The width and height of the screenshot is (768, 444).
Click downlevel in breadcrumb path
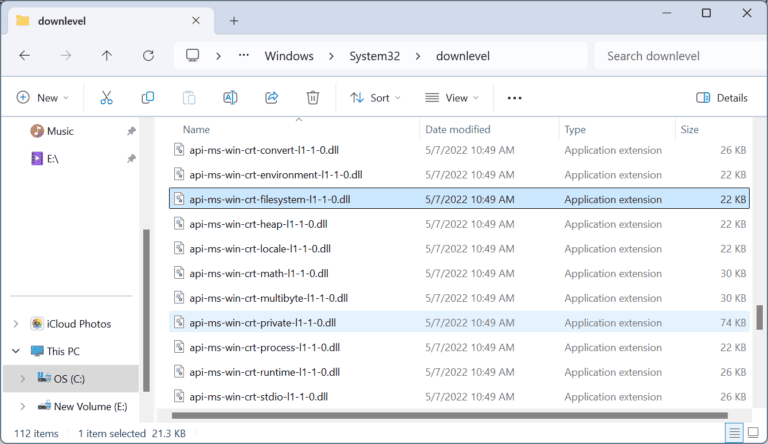tap(463, 56)
